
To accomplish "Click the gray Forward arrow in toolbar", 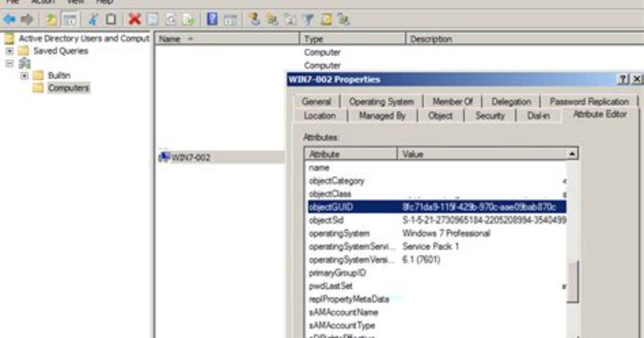I will [27, 19].
